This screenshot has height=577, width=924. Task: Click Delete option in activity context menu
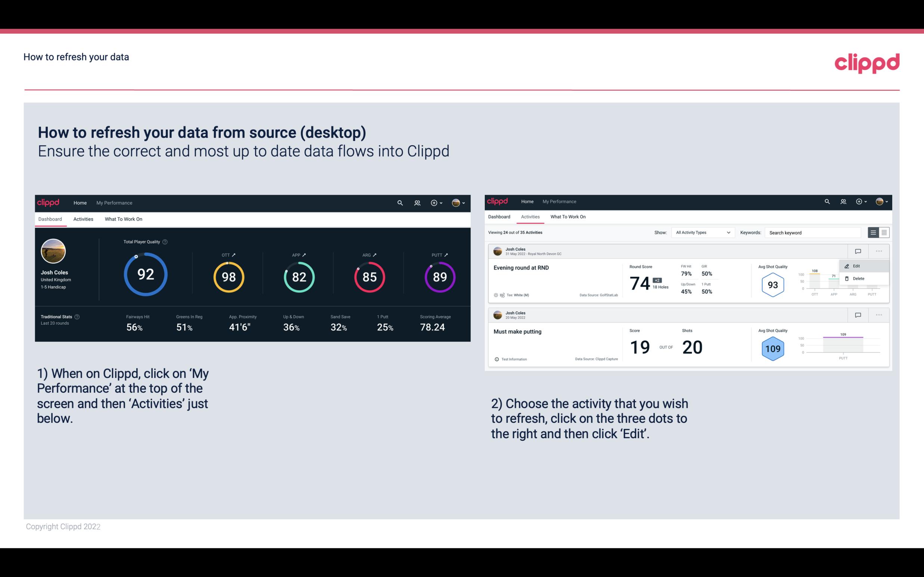[x=858, y=278]
